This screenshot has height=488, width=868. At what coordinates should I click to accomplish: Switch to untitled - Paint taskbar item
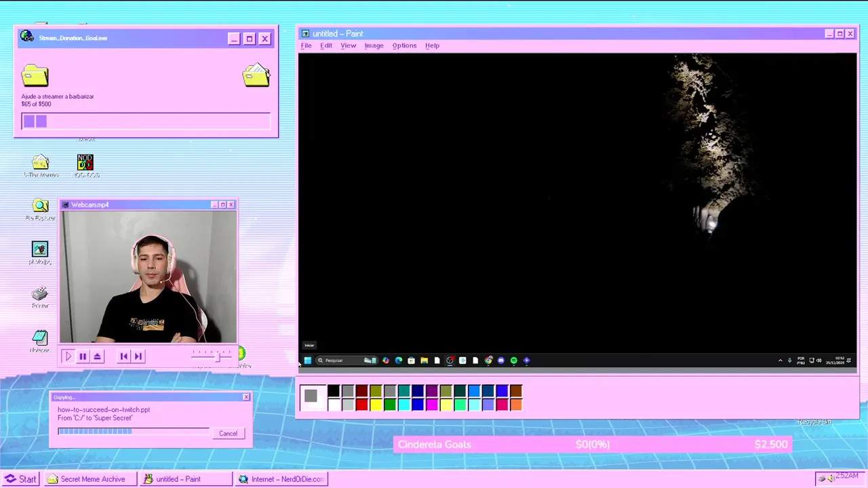(x=186, y=479)
